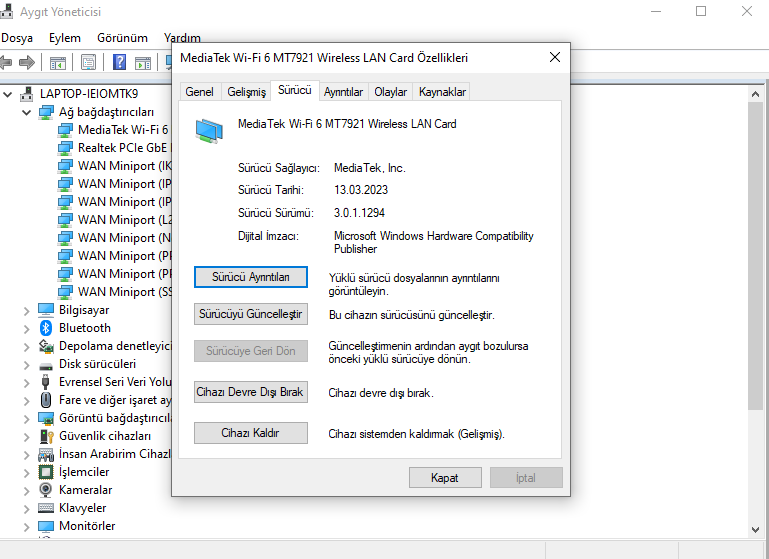The height and width of the screenshot is (559, 769).
Task: Click the Kapat button
Action: [445, 478]
